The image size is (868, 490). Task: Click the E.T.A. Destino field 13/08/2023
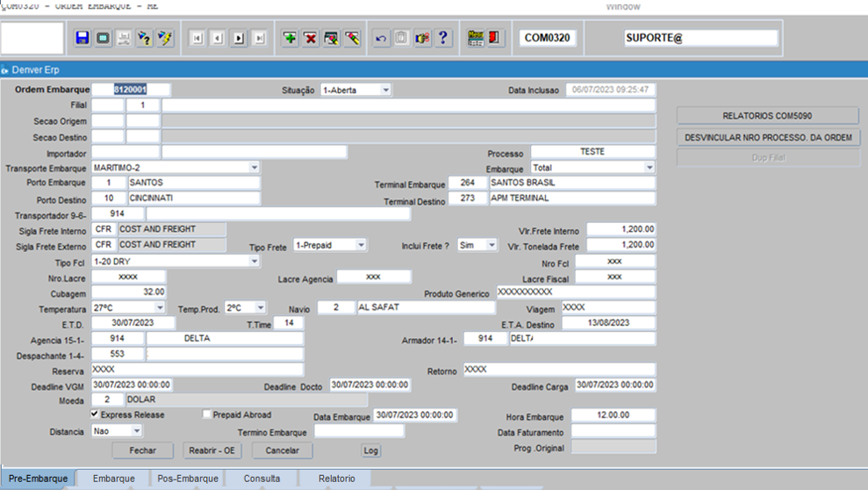[609, 323]
